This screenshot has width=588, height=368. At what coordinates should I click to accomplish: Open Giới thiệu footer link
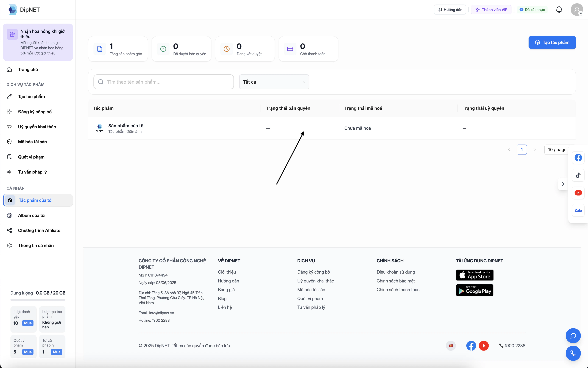(227, 272)
